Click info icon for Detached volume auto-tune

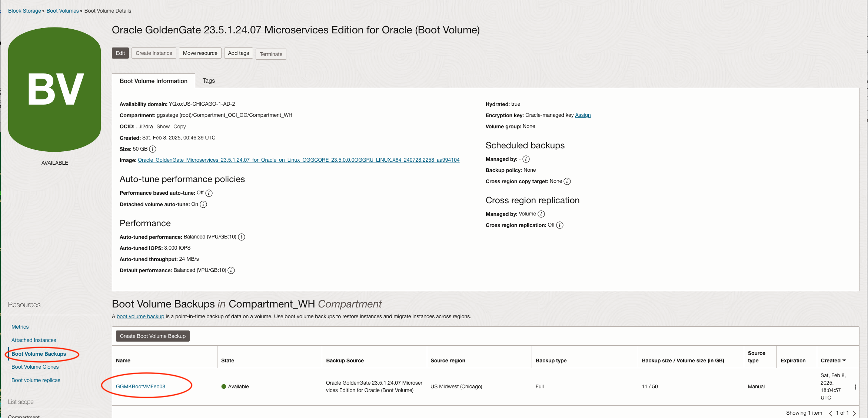point(203,204)
